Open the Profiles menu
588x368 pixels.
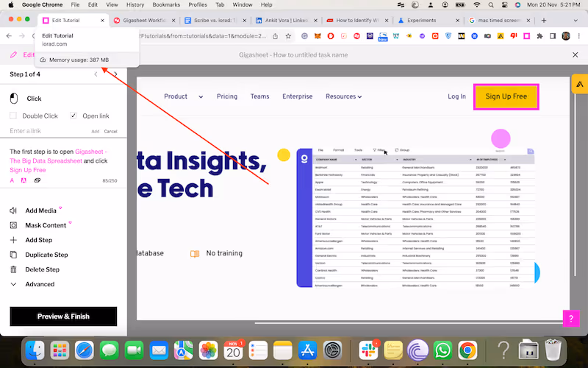198,5
